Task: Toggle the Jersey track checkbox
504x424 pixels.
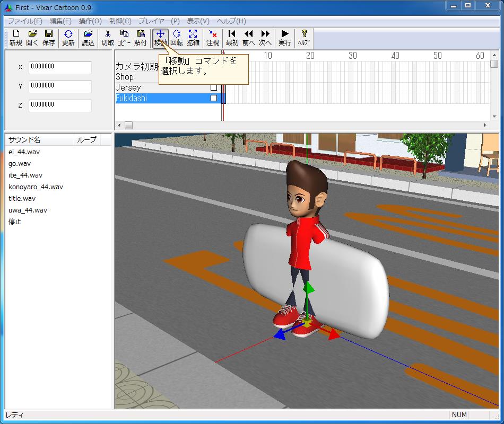Action: [x=214, y=87]
